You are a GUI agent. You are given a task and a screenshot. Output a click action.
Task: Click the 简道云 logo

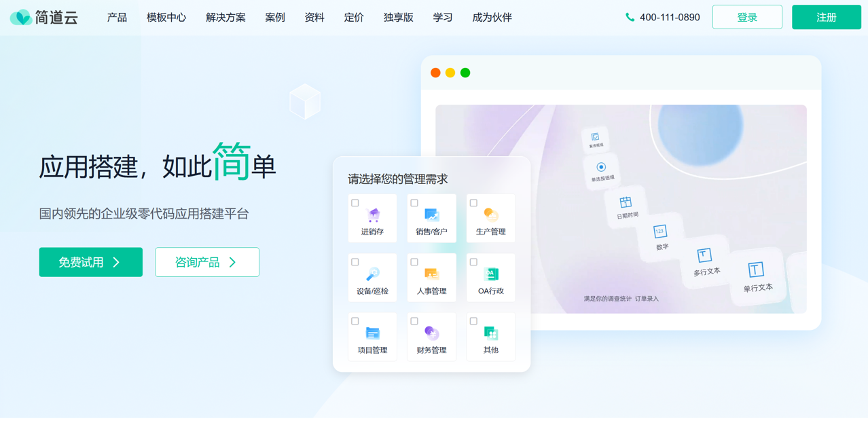[44, 18]
